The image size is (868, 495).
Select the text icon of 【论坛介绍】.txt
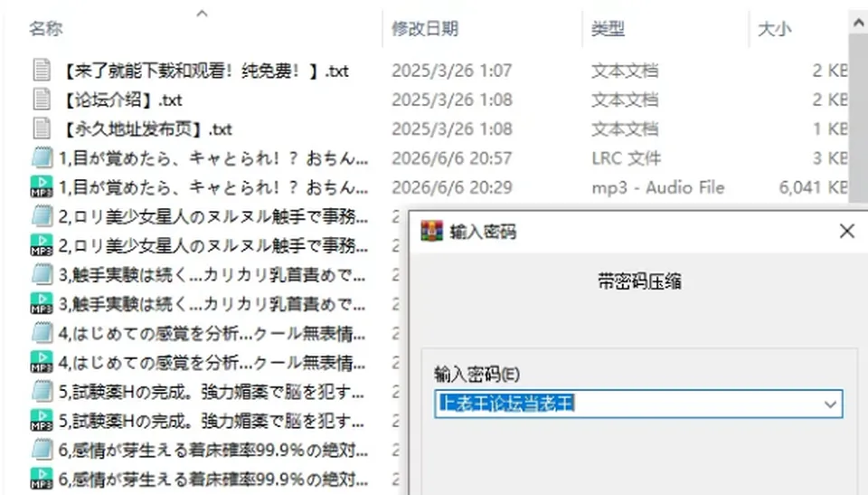point(42,100)
